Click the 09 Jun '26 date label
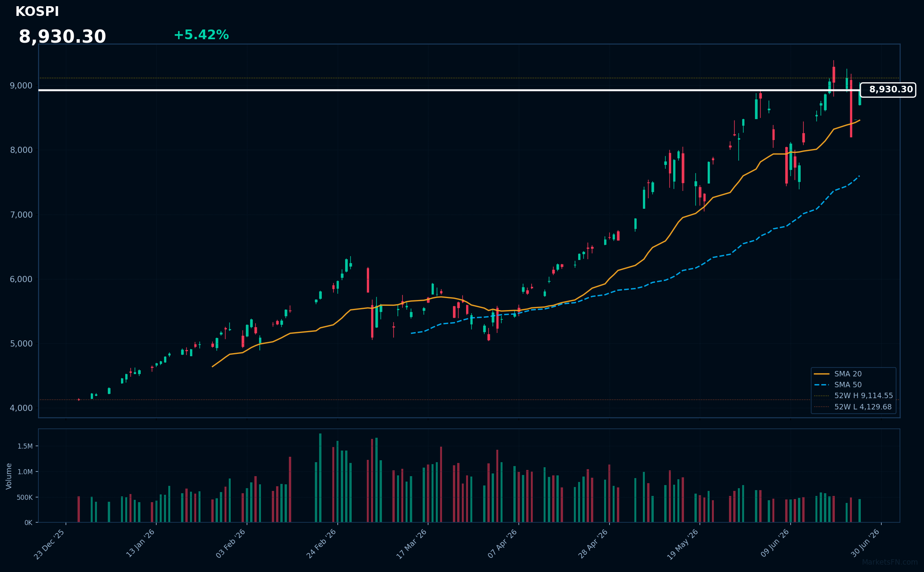Viewport: 924px width, 572px height. 775,543
